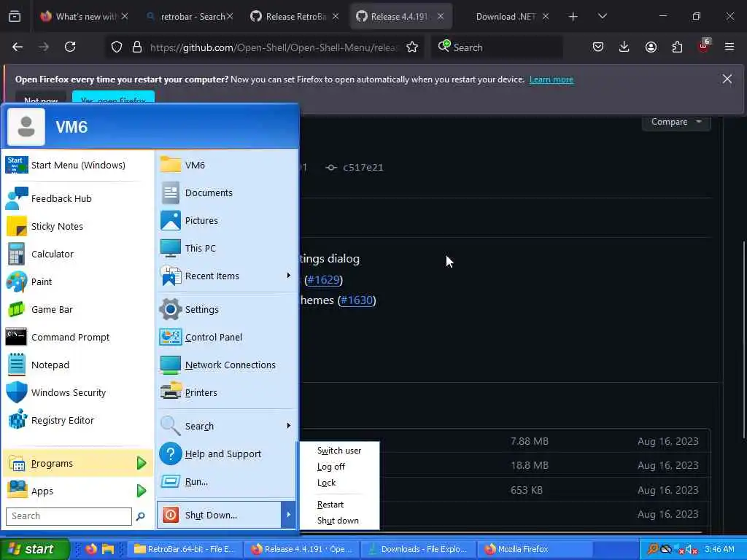Open Downloads - File Explorer taskbar button

418,549
